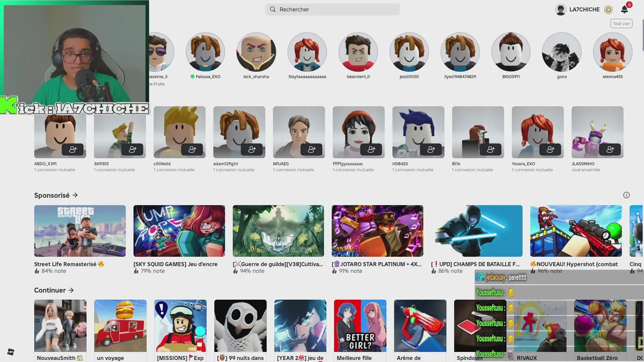
Task: Open YEAR 2 jeu de game tile
Action: (300, 326)
